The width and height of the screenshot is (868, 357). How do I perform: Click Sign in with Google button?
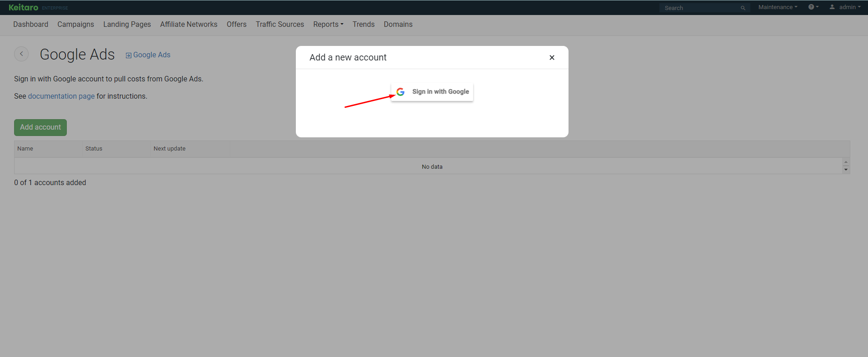pos(432,92)
